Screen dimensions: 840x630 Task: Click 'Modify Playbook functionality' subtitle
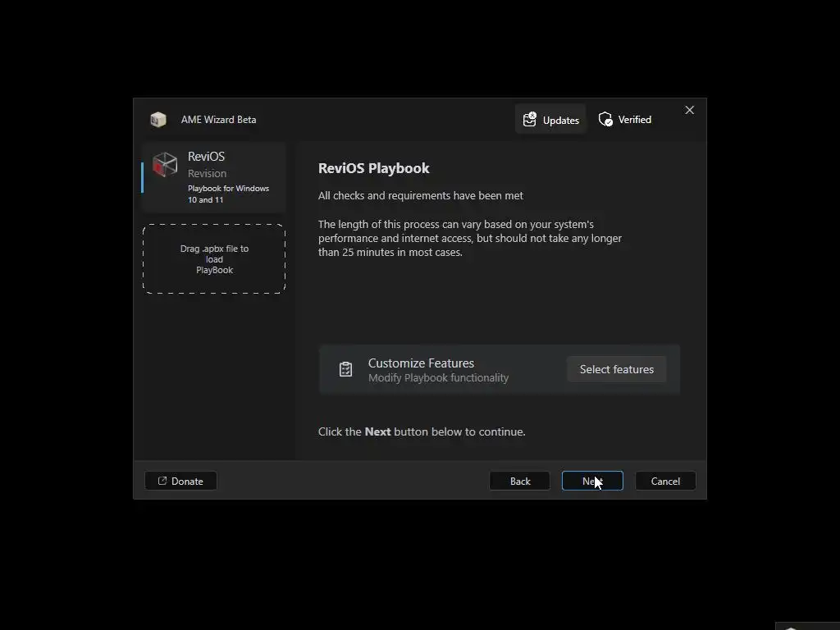pyautogui.click(x=438, y=377)
